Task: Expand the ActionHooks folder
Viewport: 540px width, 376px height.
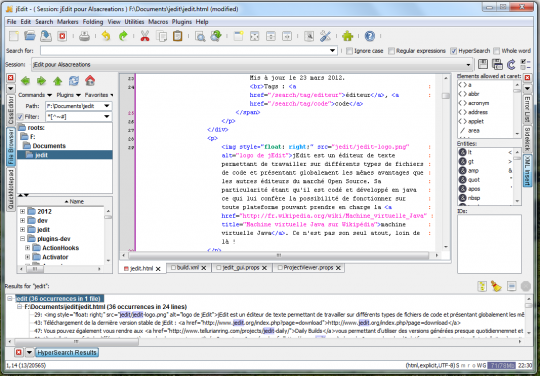Action: [28, 248]
